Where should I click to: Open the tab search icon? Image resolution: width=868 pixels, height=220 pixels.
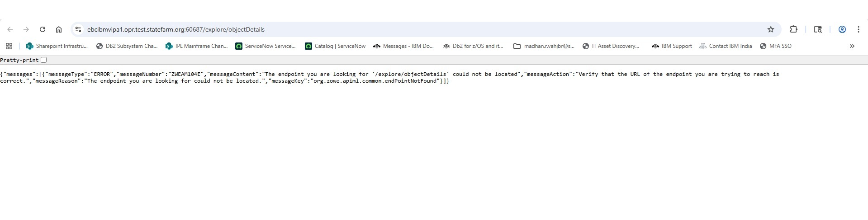pos(818,29)
